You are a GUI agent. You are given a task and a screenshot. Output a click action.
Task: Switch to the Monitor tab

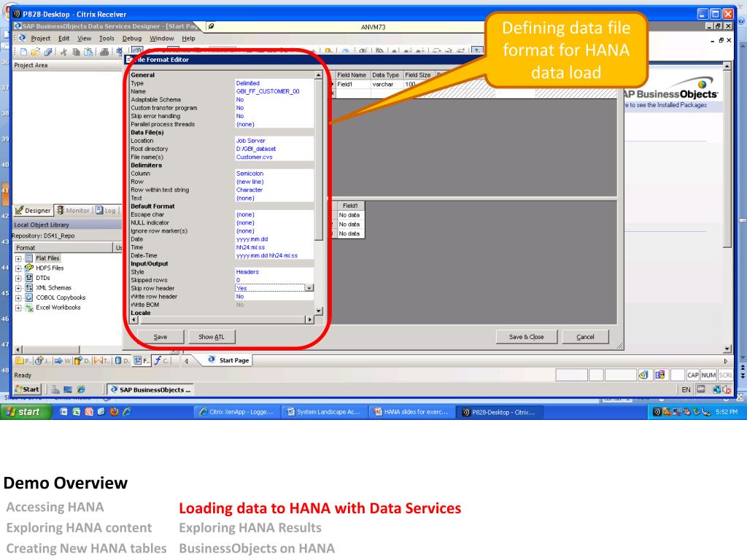73,210
